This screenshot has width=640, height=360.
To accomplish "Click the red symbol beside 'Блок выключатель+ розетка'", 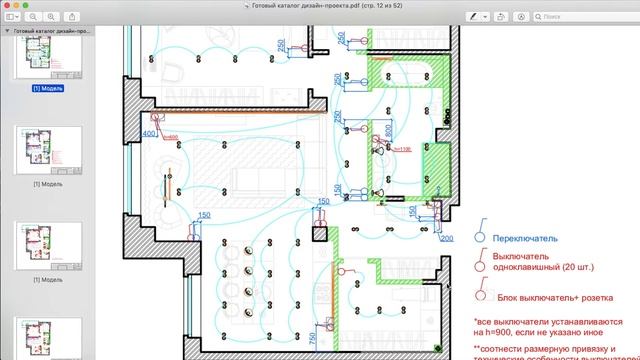I will click(481, 289).
